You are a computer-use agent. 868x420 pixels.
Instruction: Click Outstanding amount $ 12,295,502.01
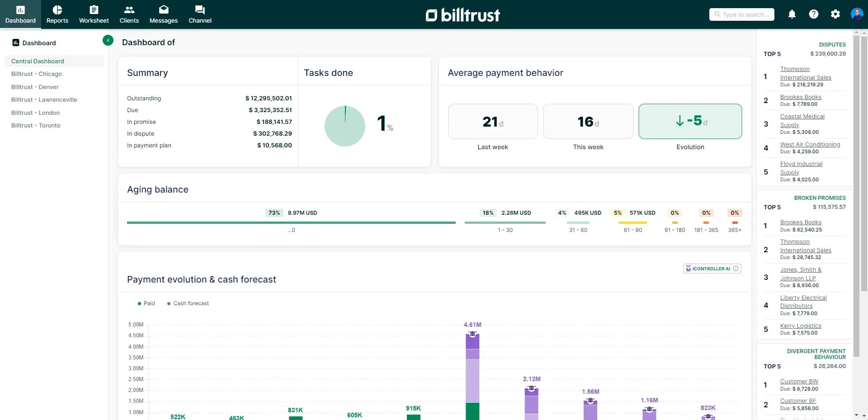click(269, 98)
